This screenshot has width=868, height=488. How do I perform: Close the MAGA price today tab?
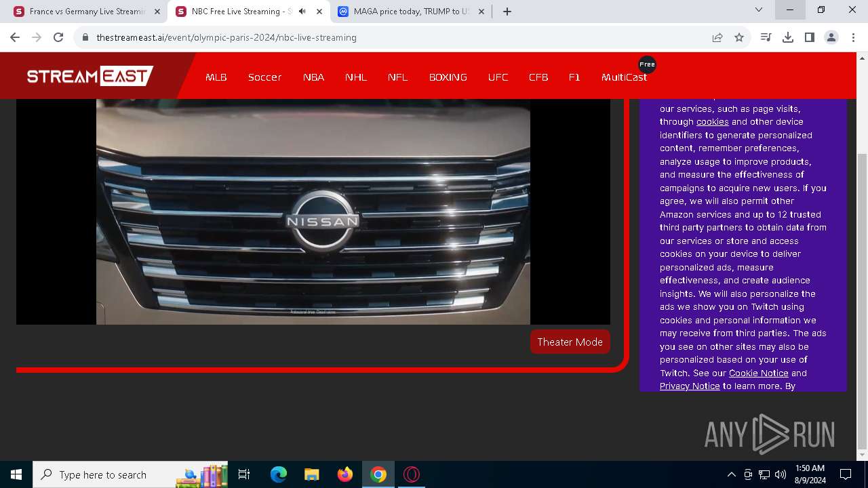tap(481, 12)
